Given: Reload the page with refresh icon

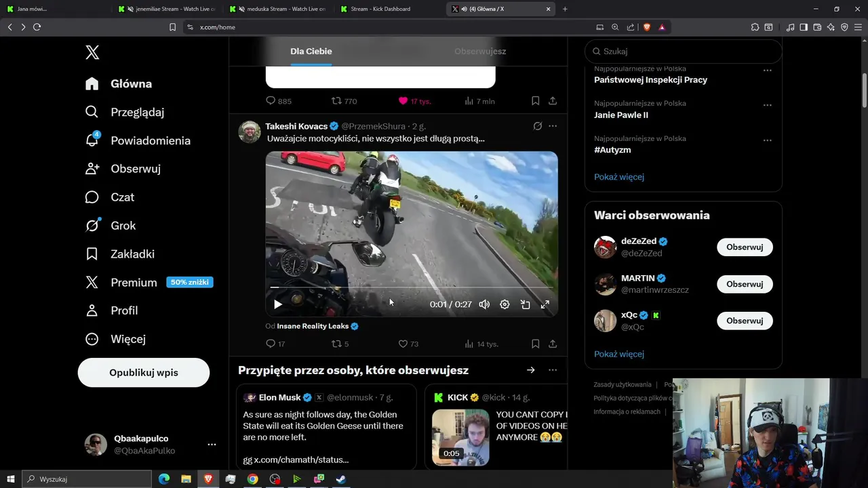Looking at the screenshot, I should (x=37, y=27).
